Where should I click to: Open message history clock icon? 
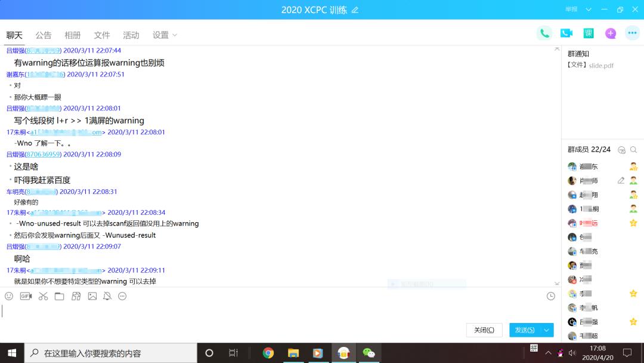point(551,296)
